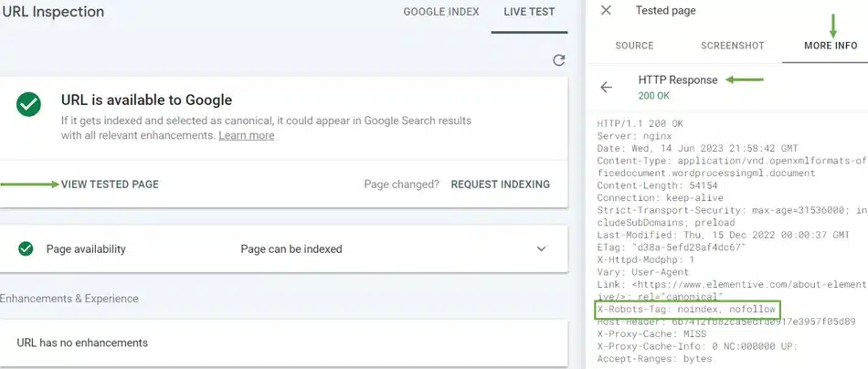
Task: Click the green checkmark next to URL is available
Action: coord(28,104)
